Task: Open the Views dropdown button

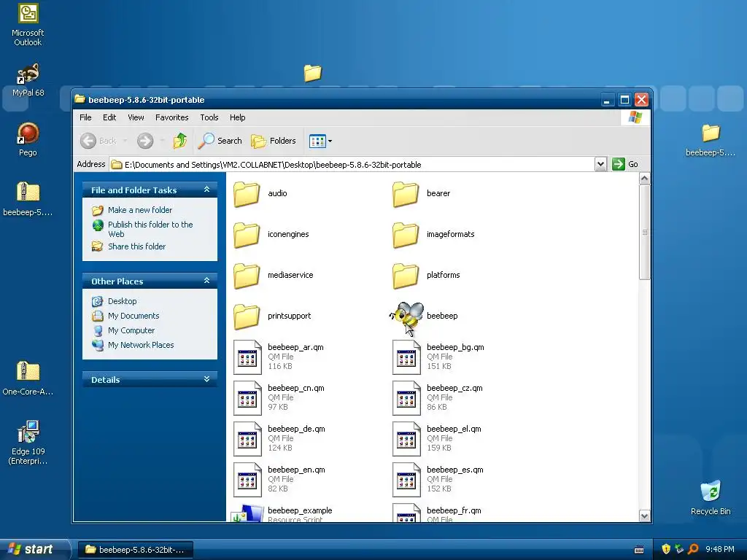Action: coord(321,141)
